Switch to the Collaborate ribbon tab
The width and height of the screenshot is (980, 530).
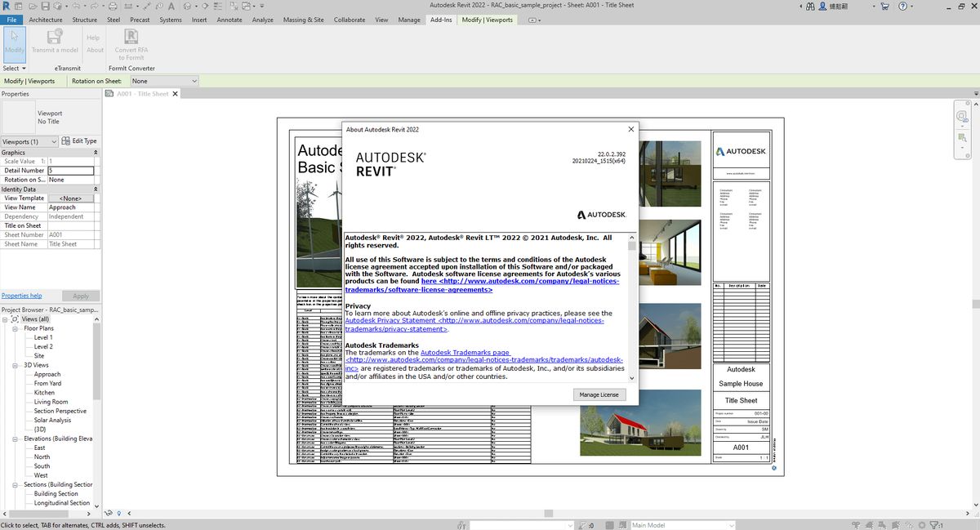[350, 20]
